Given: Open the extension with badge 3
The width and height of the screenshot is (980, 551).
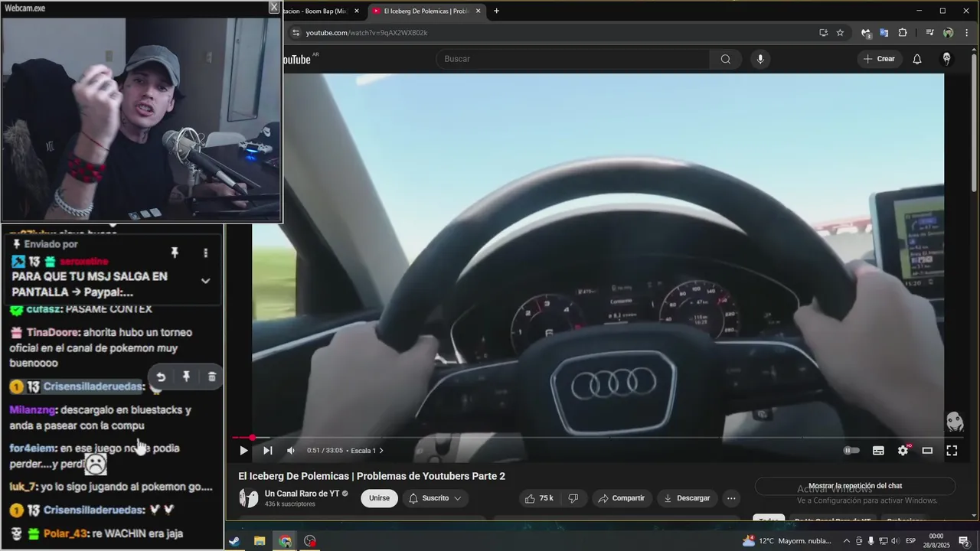Looking at the screenshot, I should (x=866, y=33).
